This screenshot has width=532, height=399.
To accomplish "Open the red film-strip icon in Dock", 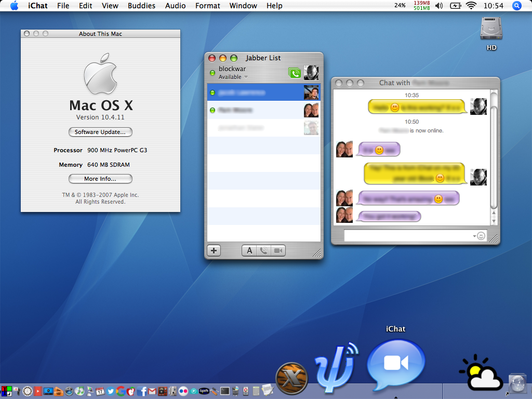I will click(37, 391).
